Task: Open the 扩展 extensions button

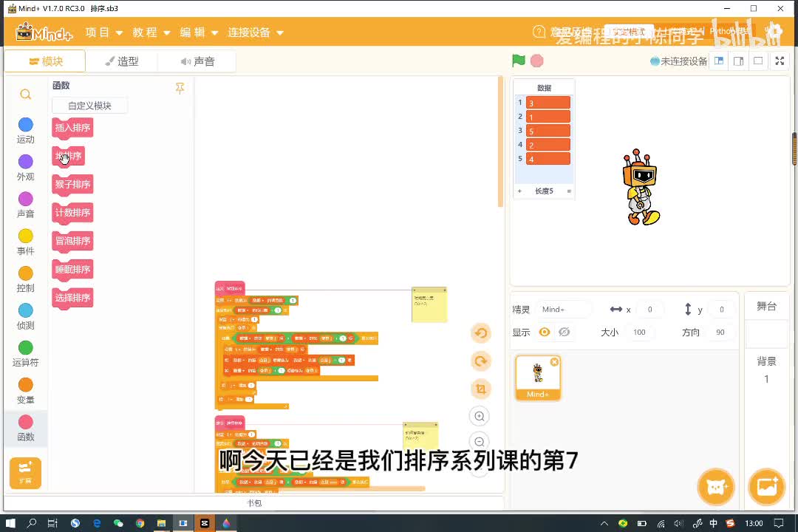Action: click(25, 473)
